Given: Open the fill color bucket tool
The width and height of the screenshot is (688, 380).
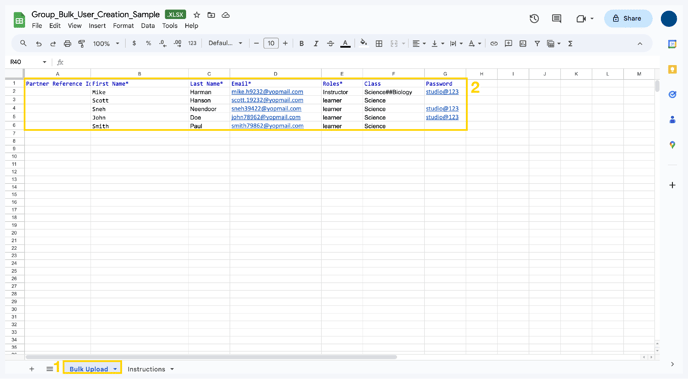Looking at the screenshot, I should tap(363, 43).
